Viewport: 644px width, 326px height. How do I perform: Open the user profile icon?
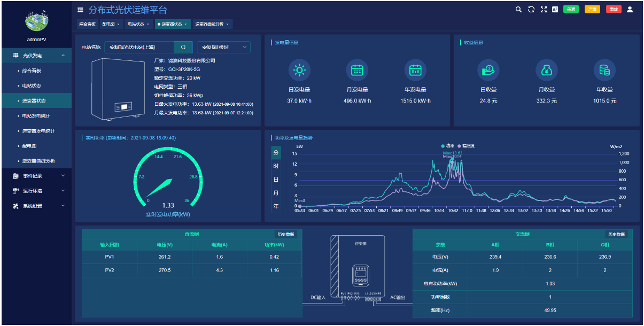(630, 9)
